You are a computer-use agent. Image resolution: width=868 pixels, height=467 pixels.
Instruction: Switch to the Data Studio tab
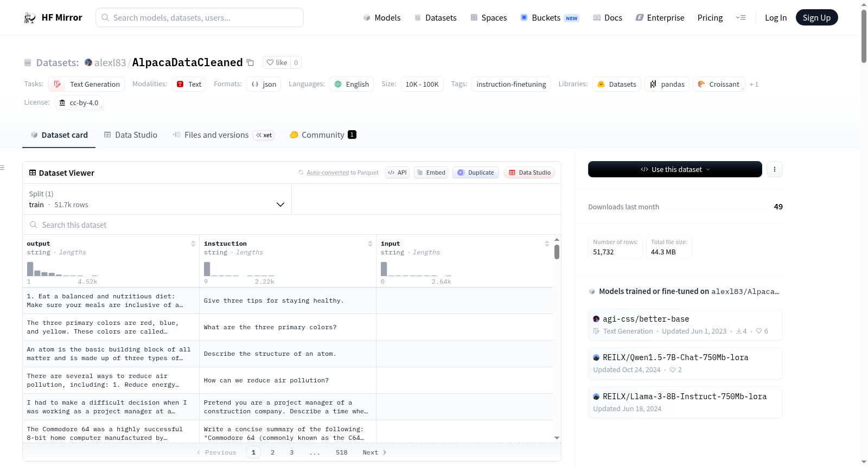131,135
